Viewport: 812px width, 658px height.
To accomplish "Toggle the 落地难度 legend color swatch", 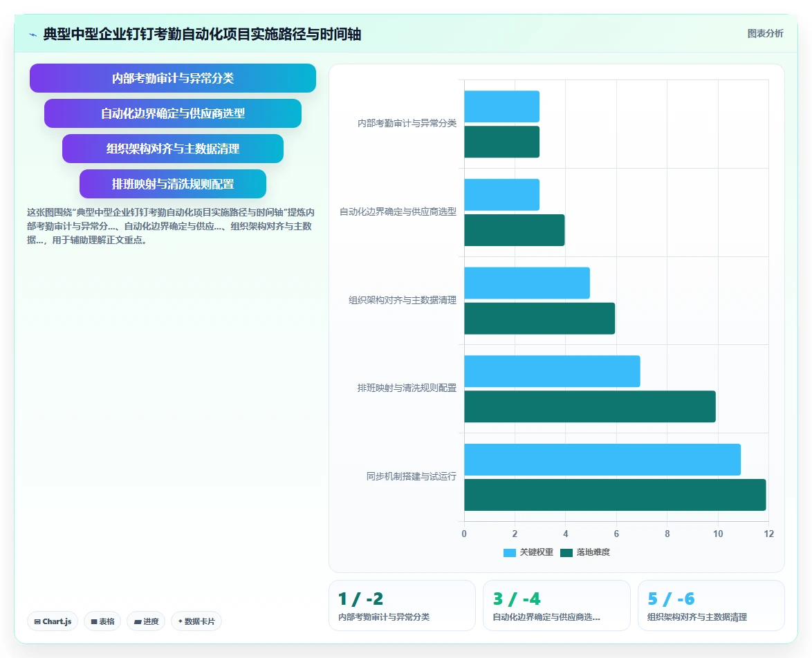I will coord(566,552).
